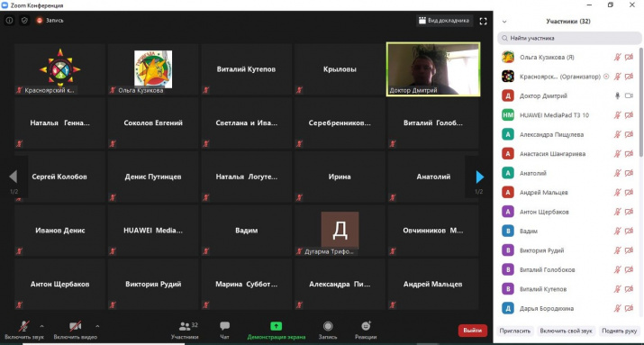Screen dimensions: 644x345
Task: Open the Чат panel
Action: pyautogui.click(x=224, y=331)
